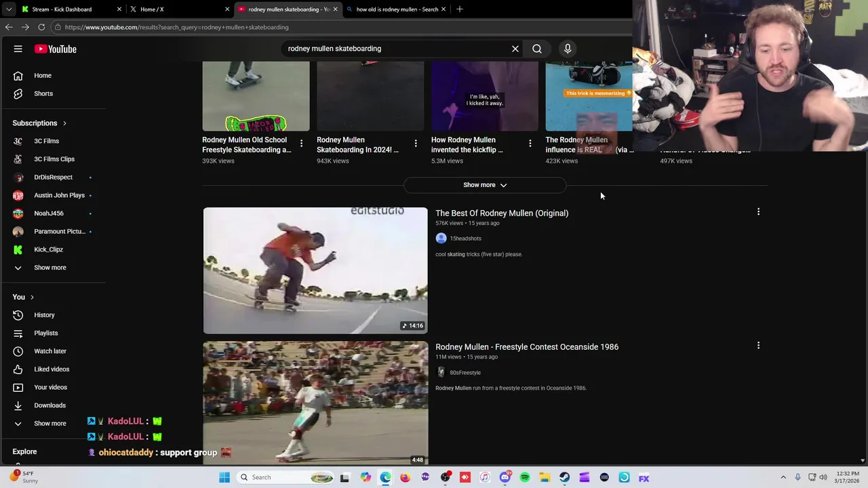Viewport: 868px width, 488px height.
Task: Open the YouTube guide hamburger menu
Action: click(18, 49)
